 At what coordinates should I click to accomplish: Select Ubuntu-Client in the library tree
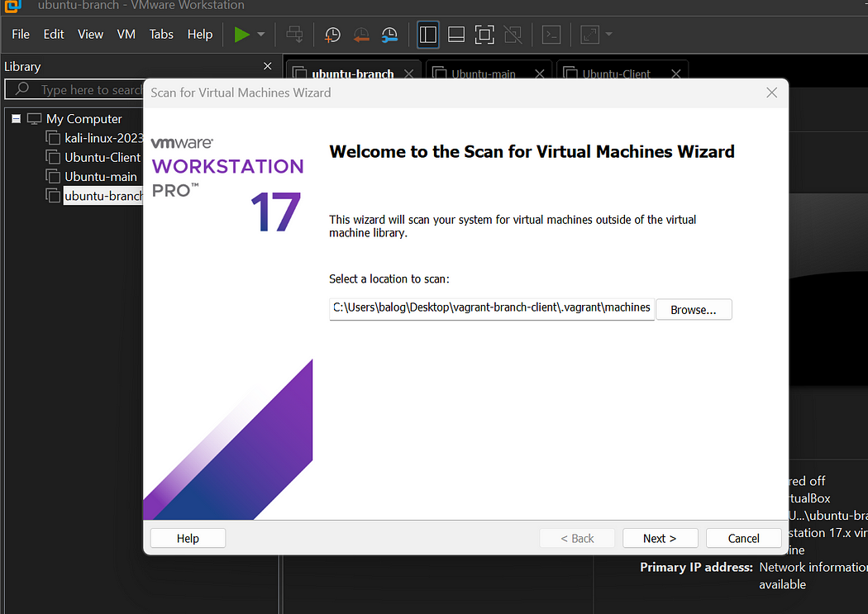(x=103, y=158)
